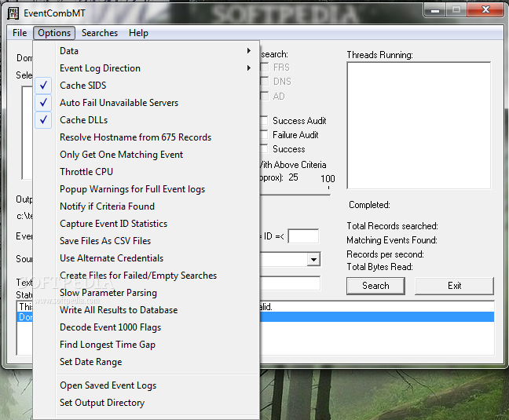This screenshot has height=420, width=509.
Task: Click the Exit button
Action: [454, 286]
